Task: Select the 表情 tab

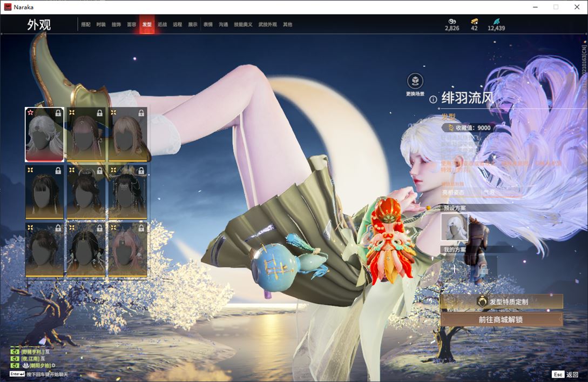Action: coord(208,24)
